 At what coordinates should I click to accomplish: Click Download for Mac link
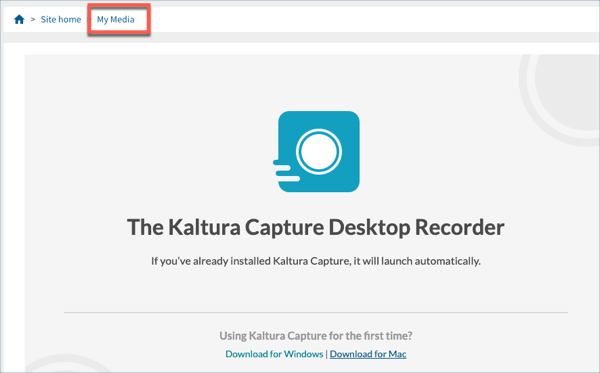coord(368,354)
